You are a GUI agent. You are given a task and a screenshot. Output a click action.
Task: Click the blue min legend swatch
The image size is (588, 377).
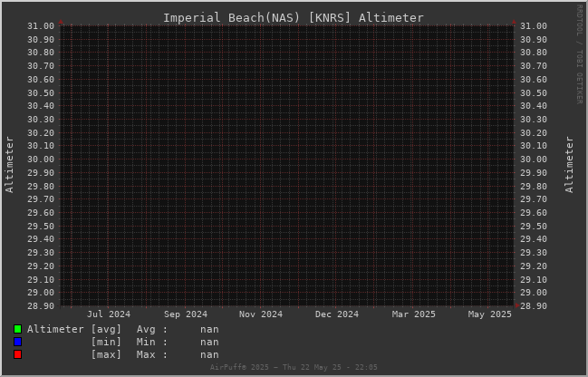17,342
